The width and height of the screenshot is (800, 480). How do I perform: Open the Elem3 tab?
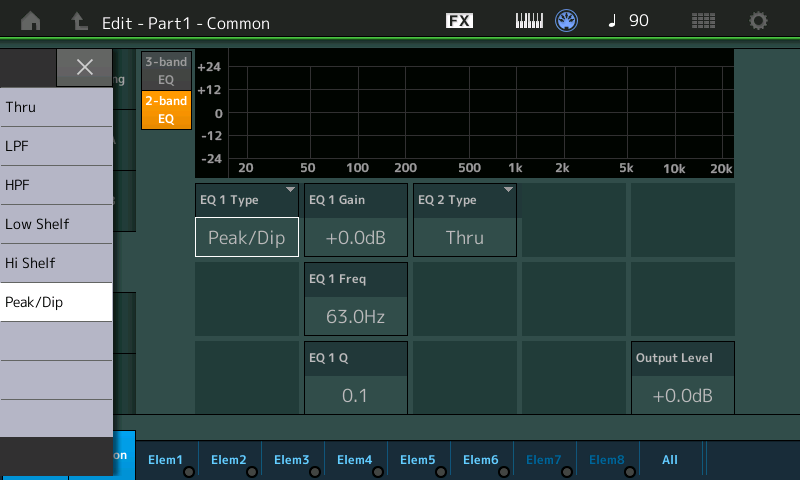coord(292,460)
